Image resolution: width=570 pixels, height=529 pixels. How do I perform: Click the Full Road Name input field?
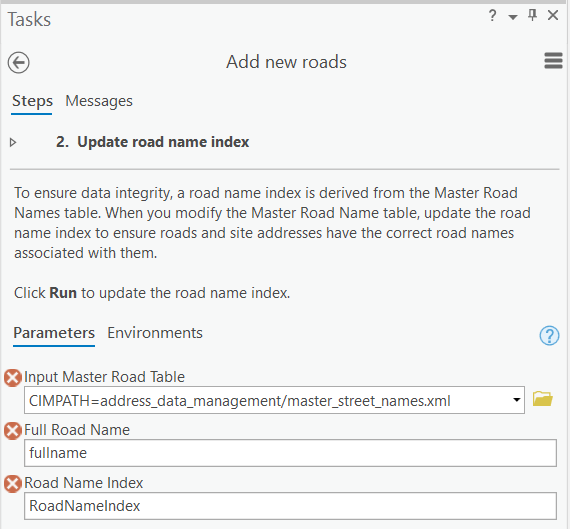(x=290, y=453)
